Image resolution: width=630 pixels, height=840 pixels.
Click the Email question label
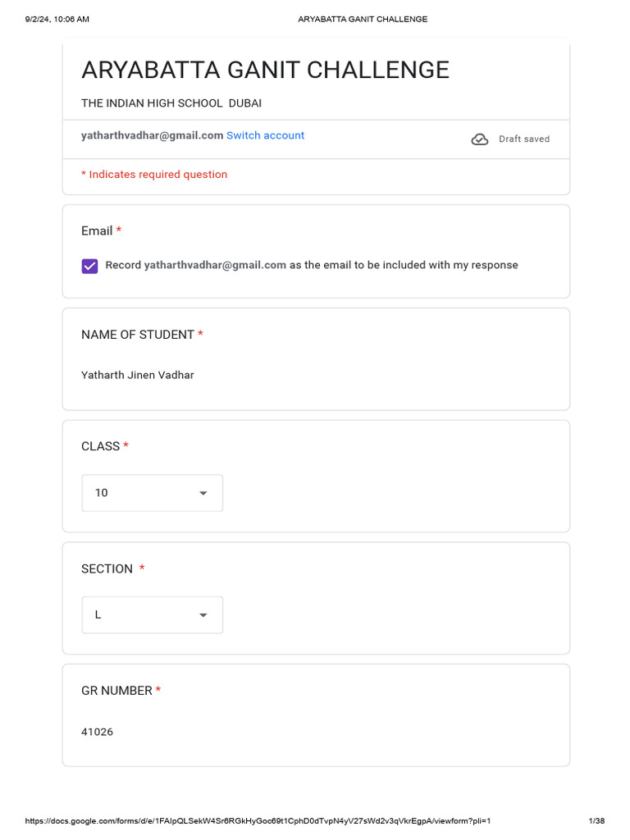(x=97, y=231)
